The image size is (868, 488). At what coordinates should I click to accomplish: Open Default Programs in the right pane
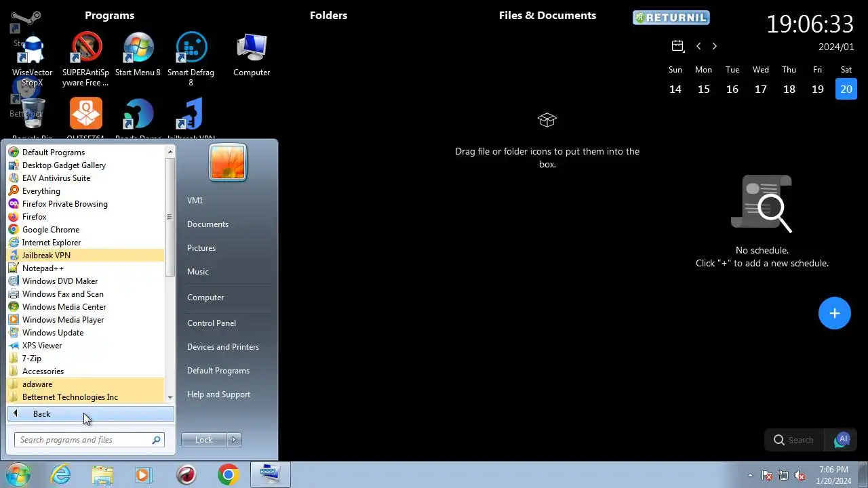click(218, 371)
